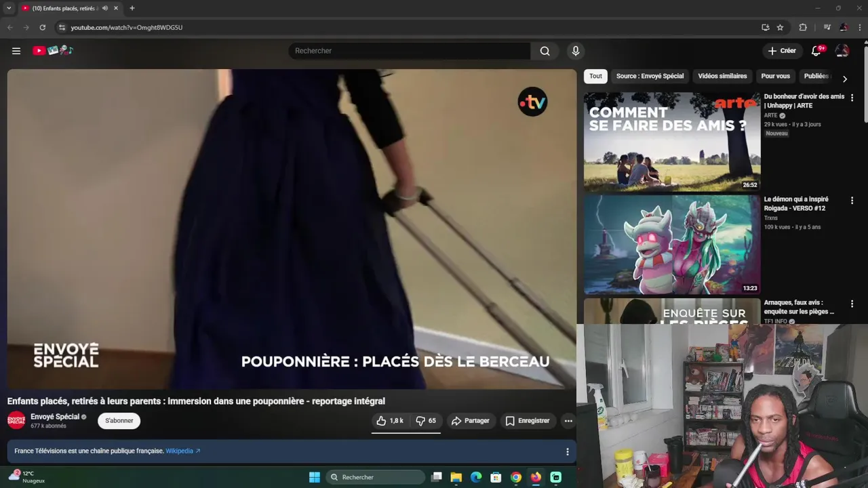Click the Enregistrer button

coord(528,421)
